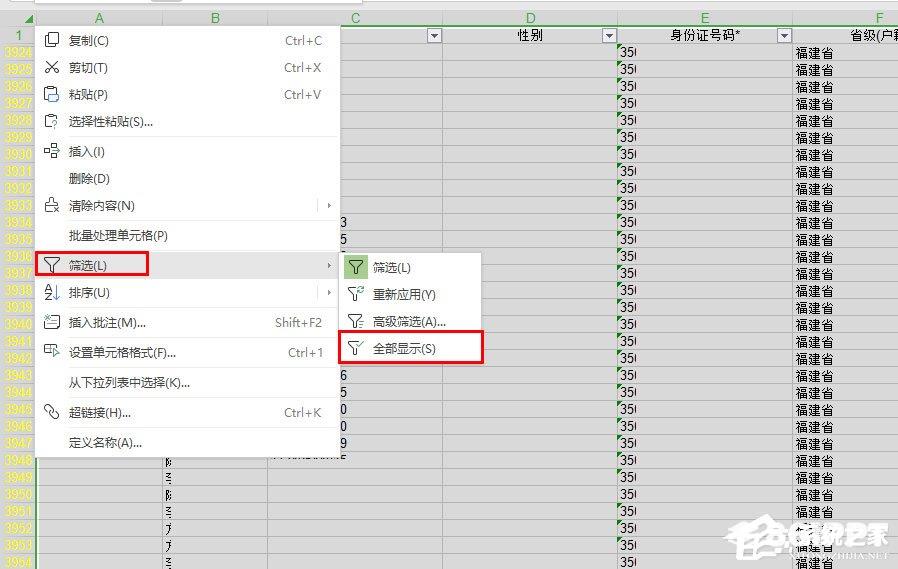Viewport: 898px width, 569px height.
Task: Click the Hyperlink chain icon
Action: (x=52, y=412)
